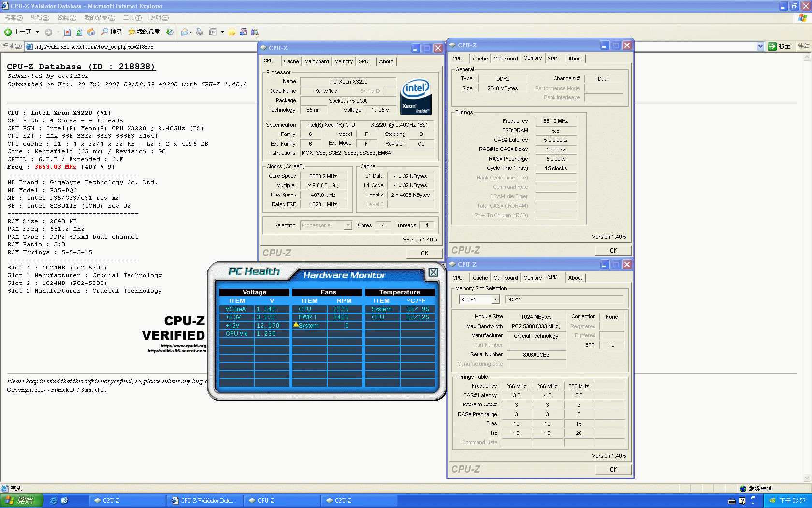Click the IE Go arrow button
Image resolution: width=812 pixels, height=508 pixels.
[772, 46]
